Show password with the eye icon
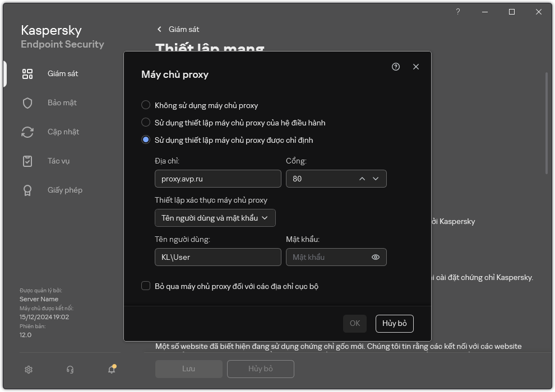555x392 pixels. pos(376,257)
